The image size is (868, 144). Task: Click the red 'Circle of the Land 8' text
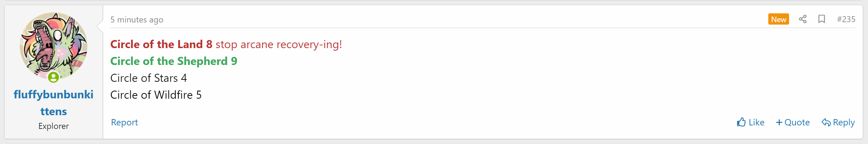pos(161,44)
